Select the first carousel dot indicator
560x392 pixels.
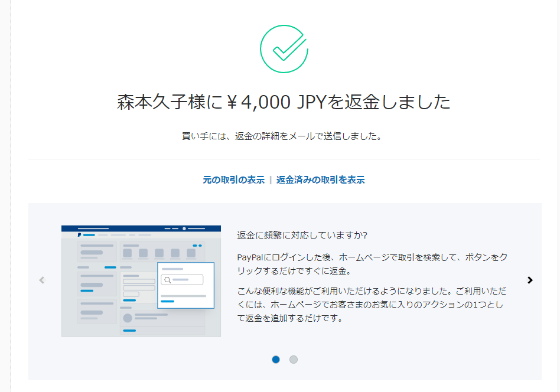276,360
